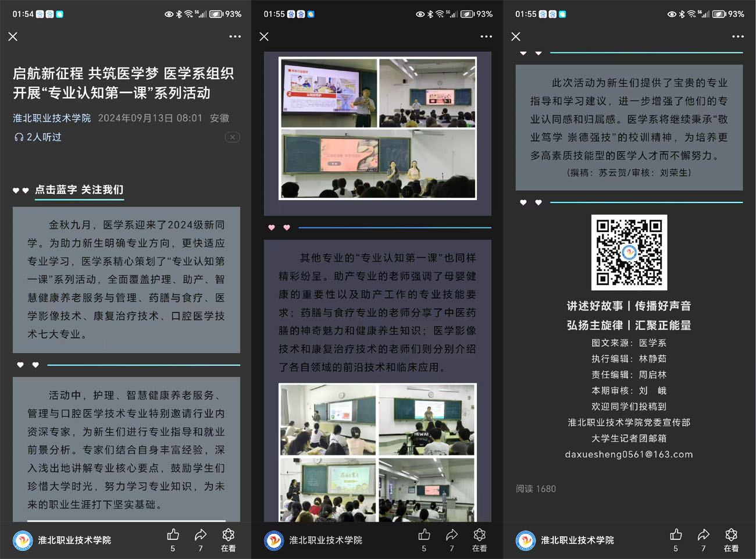Open account avatar in middle screen bottom bar

click(274, 540)
